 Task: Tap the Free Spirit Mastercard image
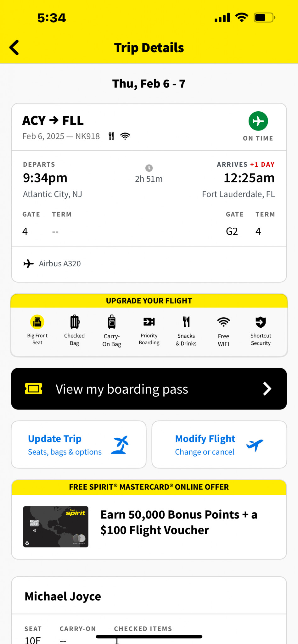click(x=56, y=527)
